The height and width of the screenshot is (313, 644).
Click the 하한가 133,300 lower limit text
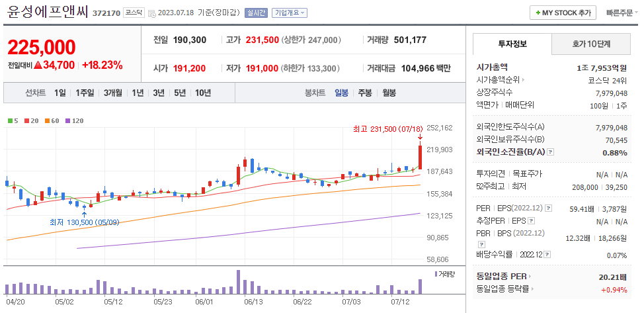tap(311, 68)
